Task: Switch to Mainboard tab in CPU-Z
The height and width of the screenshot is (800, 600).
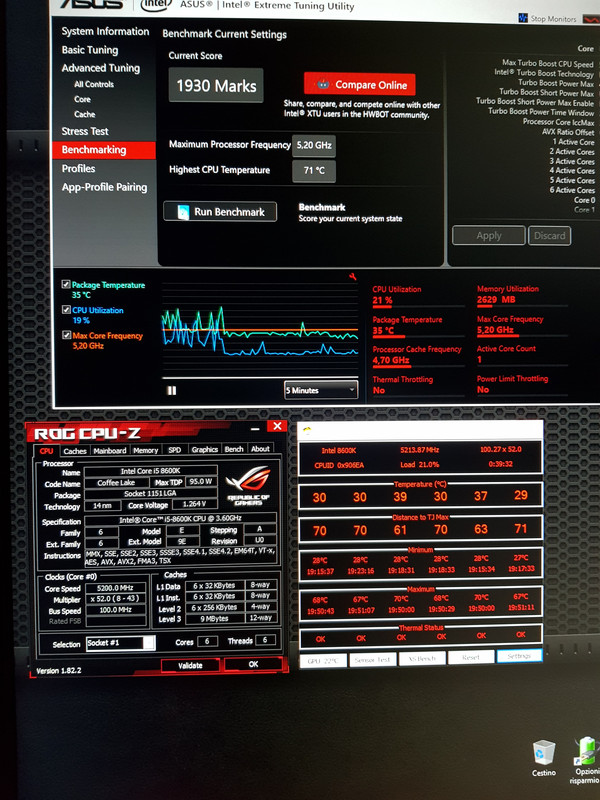Action: (110, 451)
